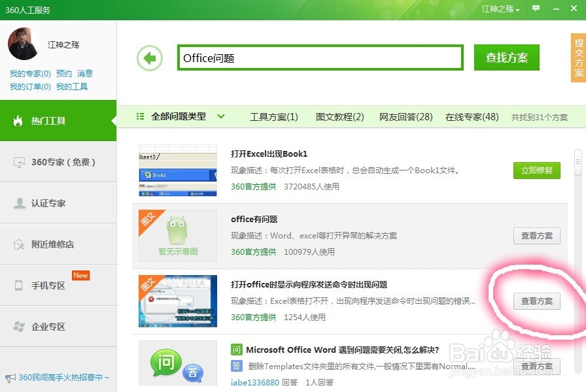Click the phone icon beside 手机专区
This screenshot has width=586, height=392.
(x=18, y=286)
